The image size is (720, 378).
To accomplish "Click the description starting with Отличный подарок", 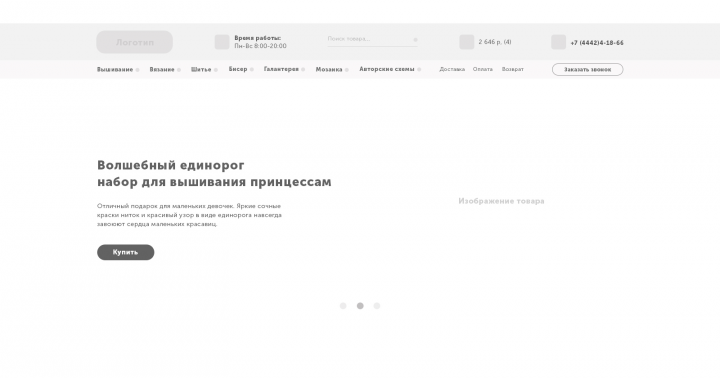I will 189,215.
